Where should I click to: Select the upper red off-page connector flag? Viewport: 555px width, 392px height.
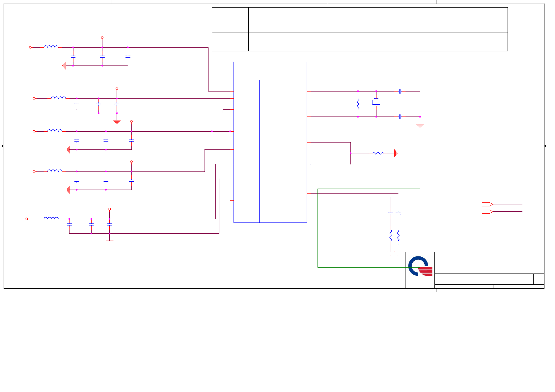coord(487,204)
